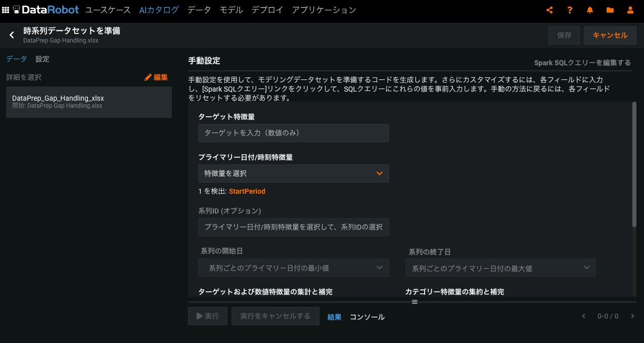Open the help question mark icon
The width and height of the screenshot is (644, 343).
(x=570, y=10)
